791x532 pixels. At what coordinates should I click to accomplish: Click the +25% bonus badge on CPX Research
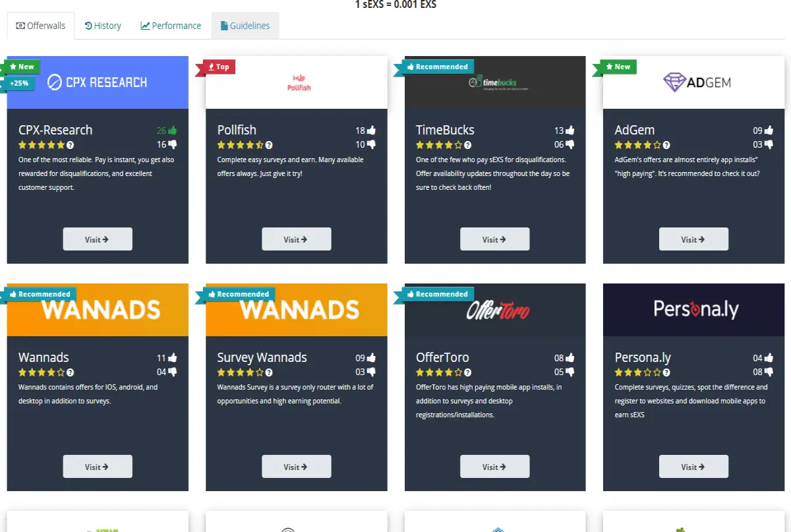[x=19, y=84]
